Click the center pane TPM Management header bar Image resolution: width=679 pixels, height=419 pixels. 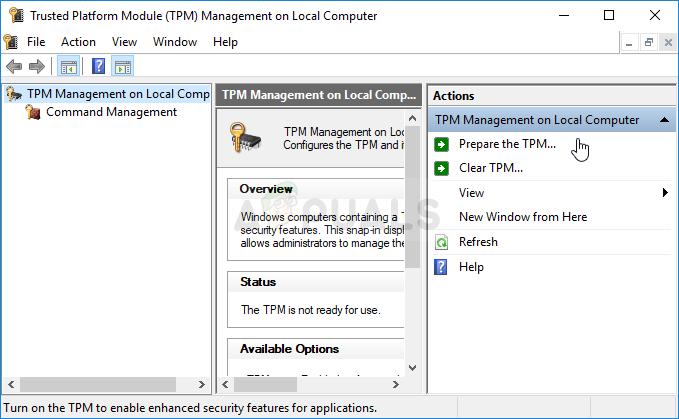coord(318,95)
